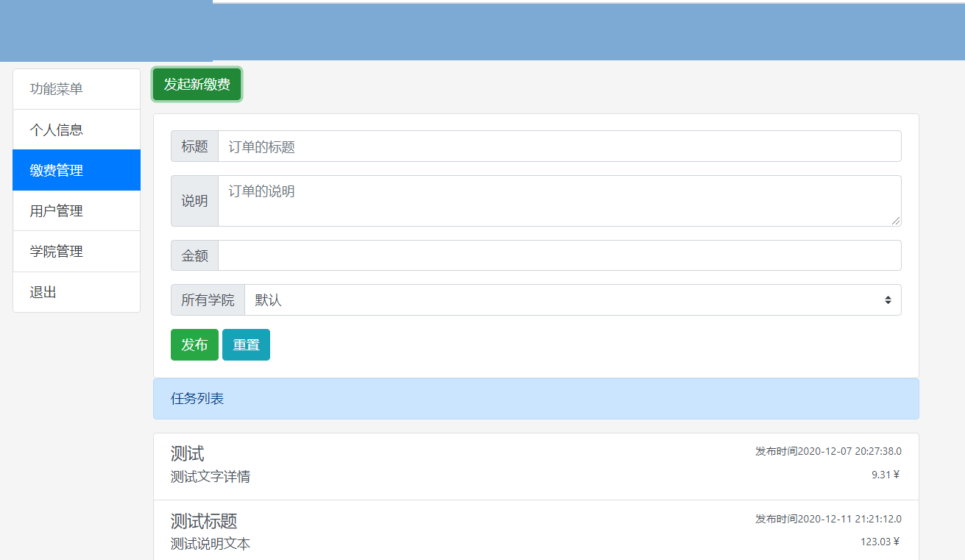Viewport: 965px width, 560px height.
Task: Select 缴费管理 in the sidebar menu
Action: [77, 170]
